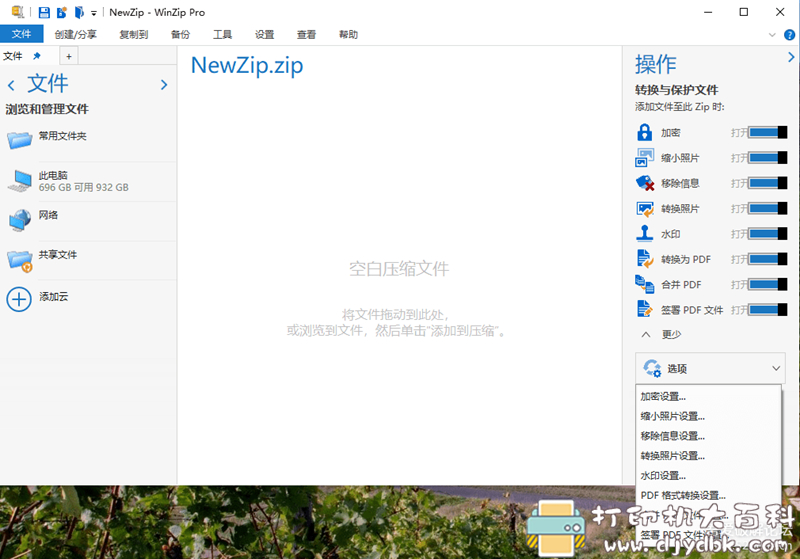The height and width of the screenshot is (559, 800).
Task: Collapse the ribbon with the chevron near help
Action: (x=772, y=35)
